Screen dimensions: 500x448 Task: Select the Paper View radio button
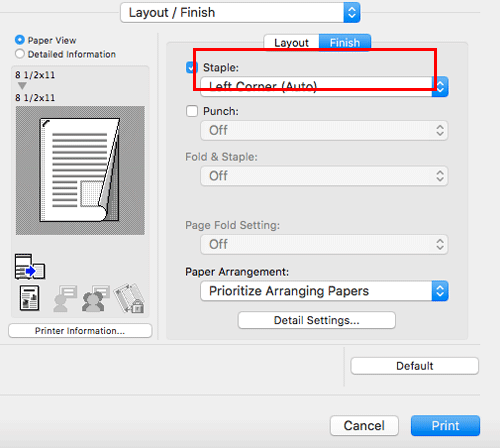[x=20, y=40]
